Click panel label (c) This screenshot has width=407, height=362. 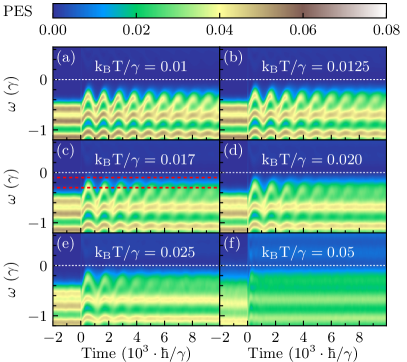65,151
